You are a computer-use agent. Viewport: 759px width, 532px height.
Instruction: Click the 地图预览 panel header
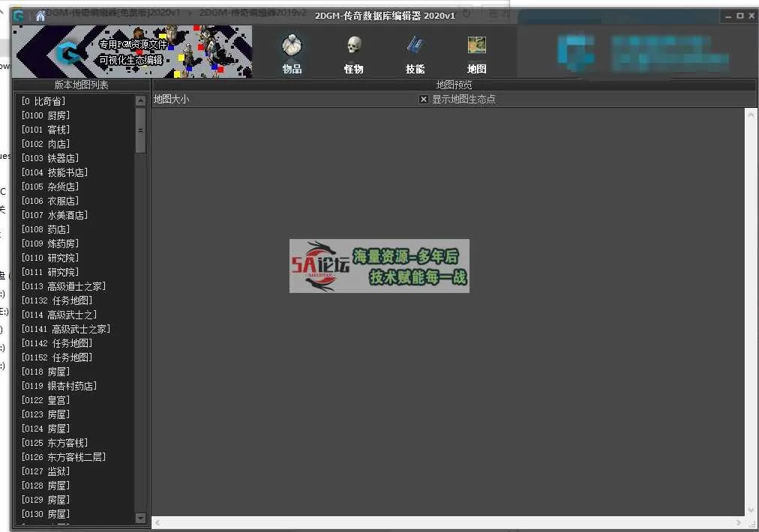pyautogui.click(x=454, y=85)
